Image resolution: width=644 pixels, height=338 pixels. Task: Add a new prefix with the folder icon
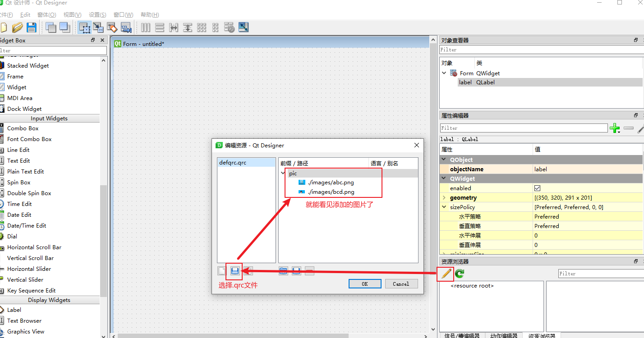click(x=283, y=270)
